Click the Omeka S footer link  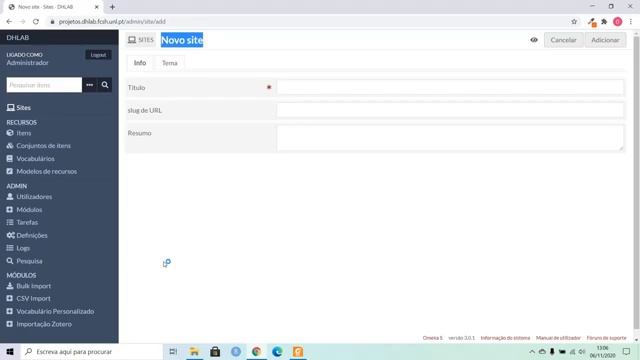click(432, 338)
